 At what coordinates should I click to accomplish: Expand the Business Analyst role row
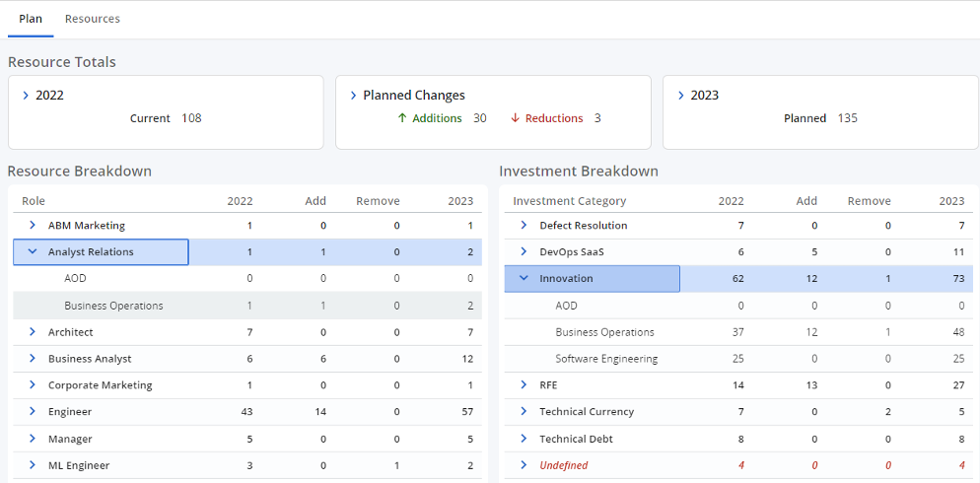pos(32,359)
